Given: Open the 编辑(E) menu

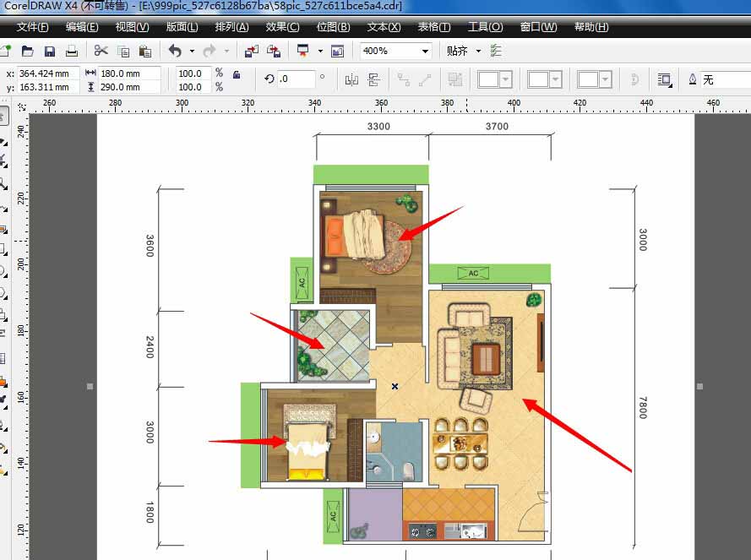Looking at the screenshot, I should (x=82, y=27).
